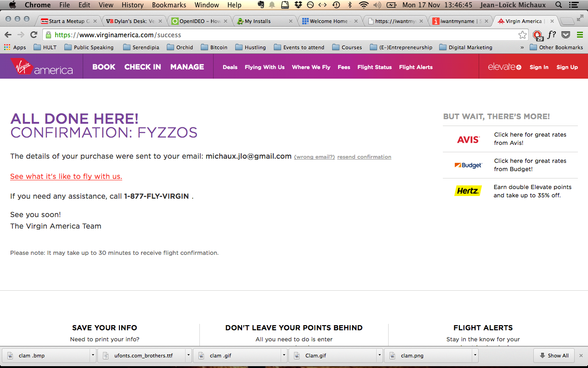Open Spotlight search in the menu bar
Screen dimensions: 588x368
point(559,5)
